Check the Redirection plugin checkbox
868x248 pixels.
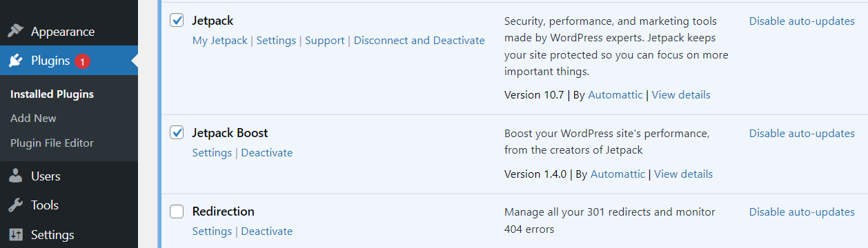pyautogui.click(x=177, y=211)
